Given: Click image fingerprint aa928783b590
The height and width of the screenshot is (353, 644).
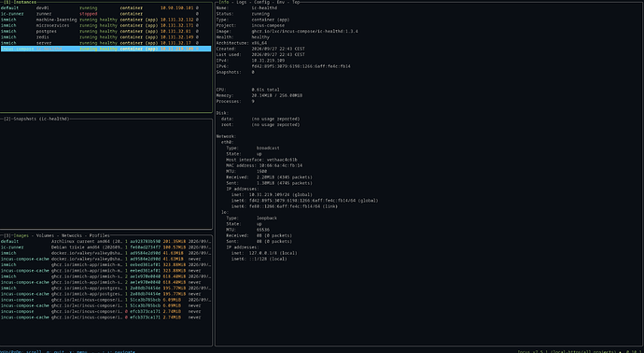Looking at the screenshot, I should (x=146, y=241).
